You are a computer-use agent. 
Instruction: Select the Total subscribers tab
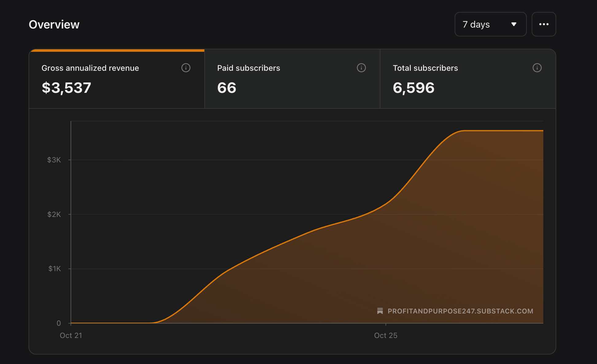468,79
